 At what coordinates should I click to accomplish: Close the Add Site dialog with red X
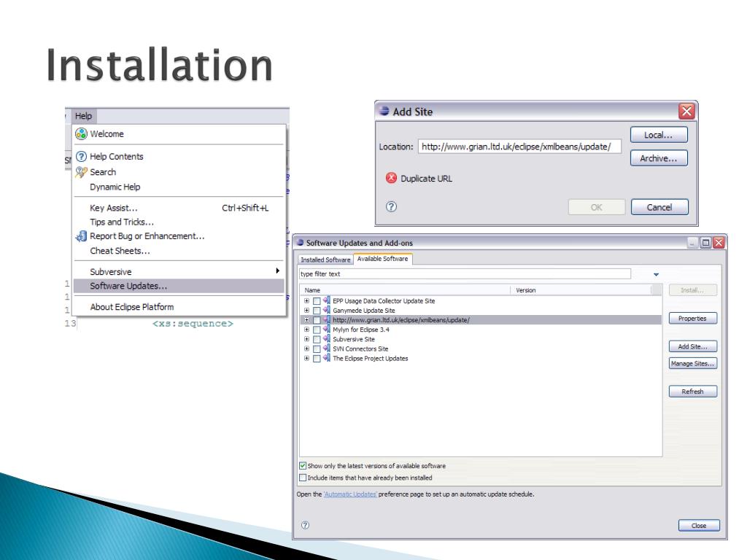tap(686, 112)
